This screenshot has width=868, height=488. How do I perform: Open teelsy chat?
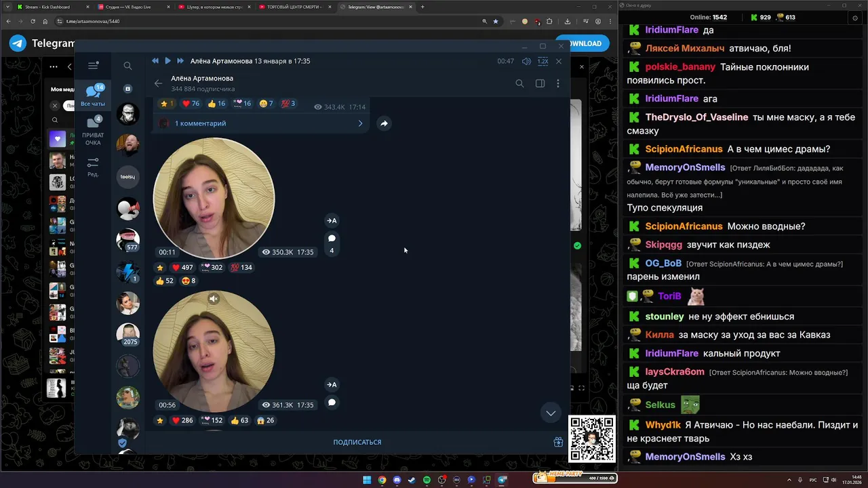point(127,176)
